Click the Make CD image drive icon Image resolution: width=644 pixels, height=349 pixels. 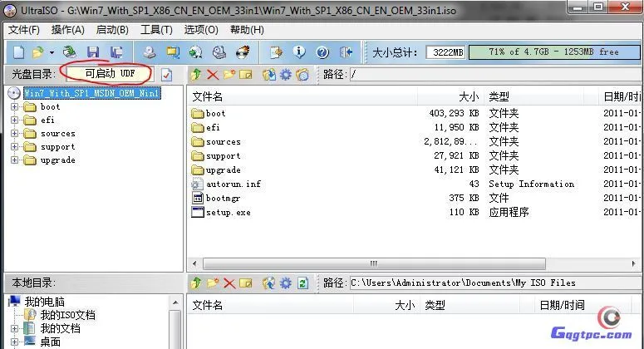[x=150, y=52]
